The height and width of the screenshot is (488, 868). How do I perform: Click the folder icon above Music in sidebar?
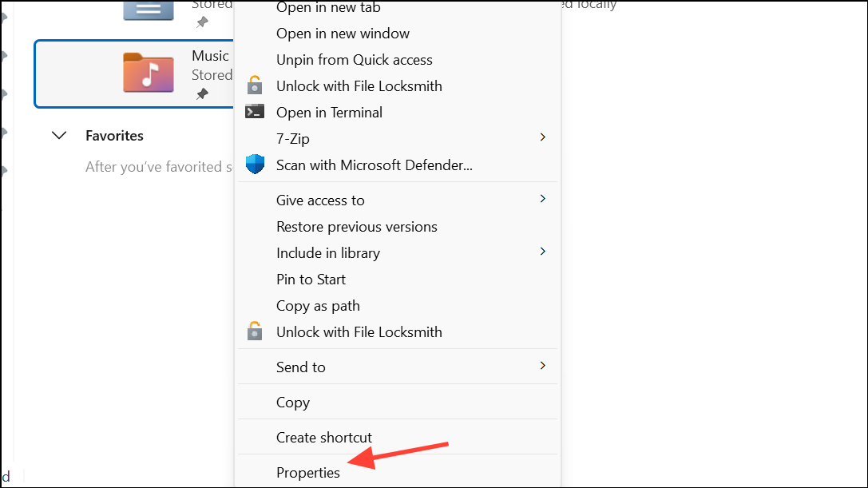click(x=148, y=10)
